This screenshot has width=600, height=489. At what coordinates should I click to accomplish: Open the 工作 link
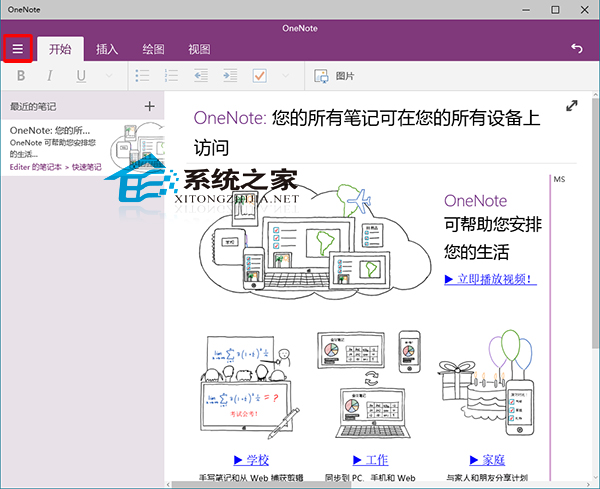(370, 460)
